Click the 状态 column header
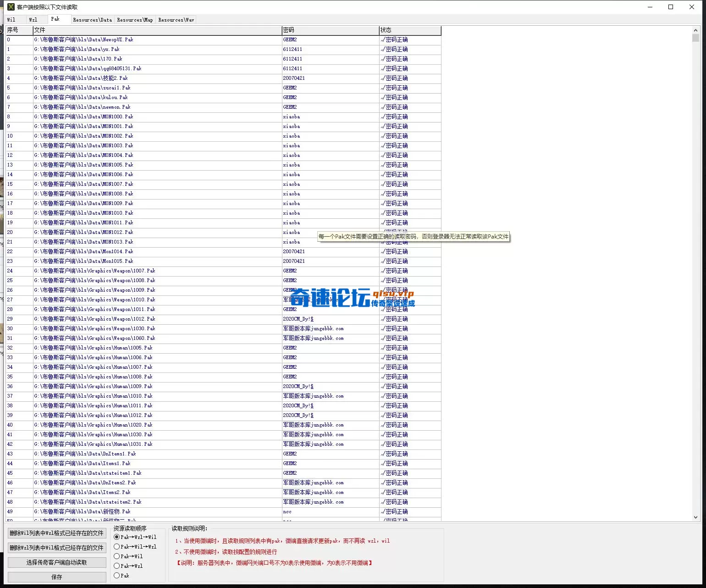Image resolution: width=706 pixels, height=588 pixels. [x=409, y=30]
